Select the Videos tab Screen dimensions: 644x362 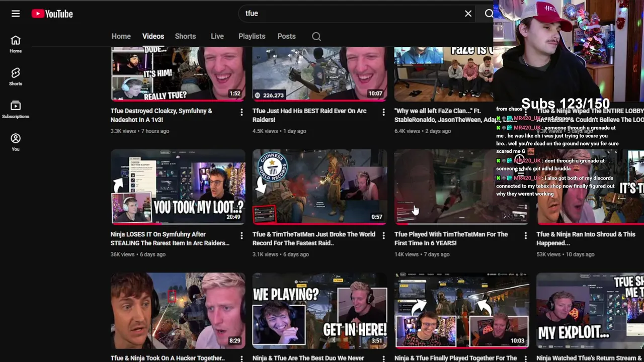(x=153, y=36)
